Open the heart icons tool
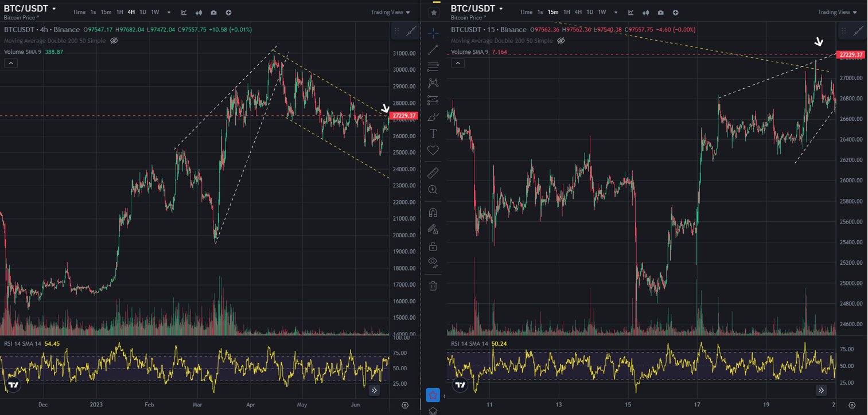Image resolution: width=868 pixels, height=415 pixels. 433,150
